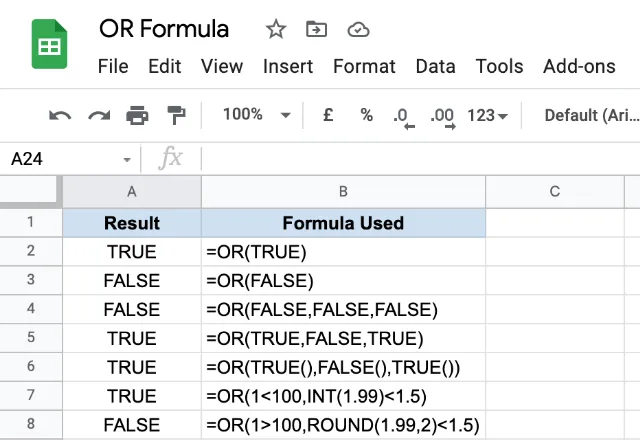The image size is (640, 440).
Task: Open the 100% zoom dropdown
Action: (256, 115)
